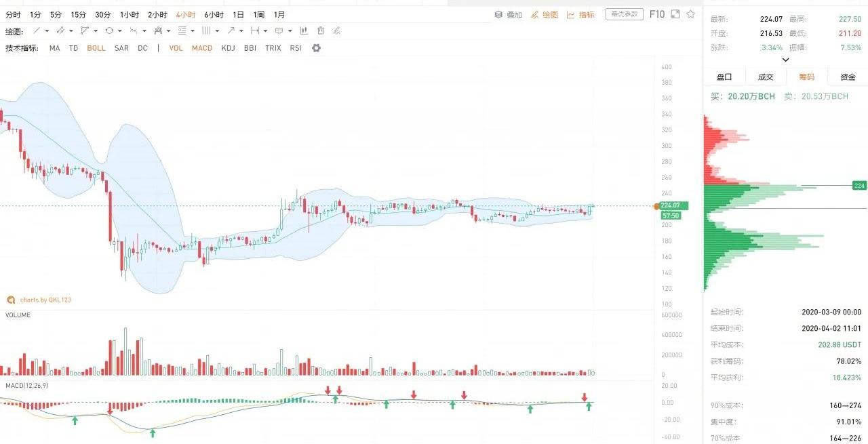This screenshot has width=868, height=444.
Task: Select the arrow drawing tool
Action: pos(231,31)
